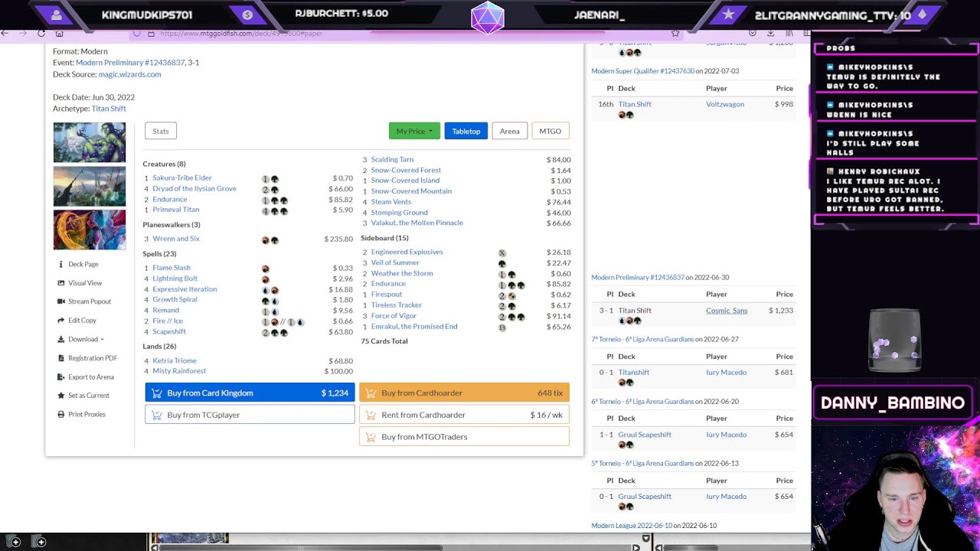Open the Dryad of the Ilysian Grove link
The width and height of the screenshot is (980, 551).
point(194,189)
